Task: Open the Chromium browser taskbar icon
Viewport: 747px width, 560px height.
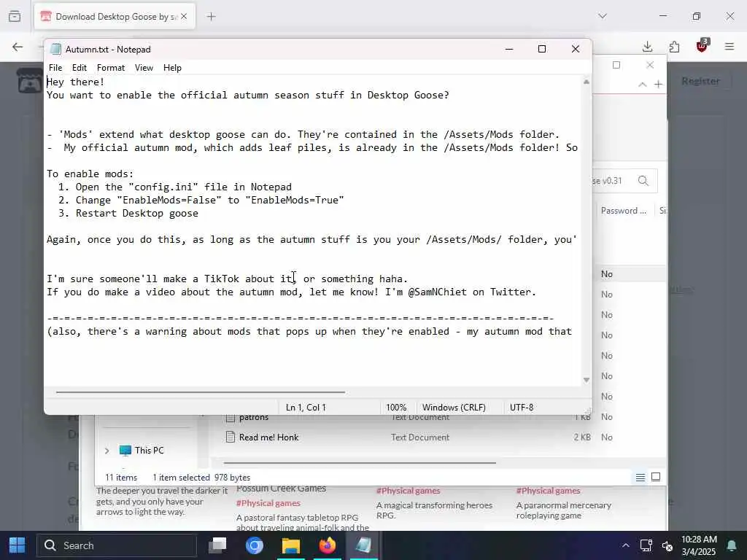Action: [255, 545]
